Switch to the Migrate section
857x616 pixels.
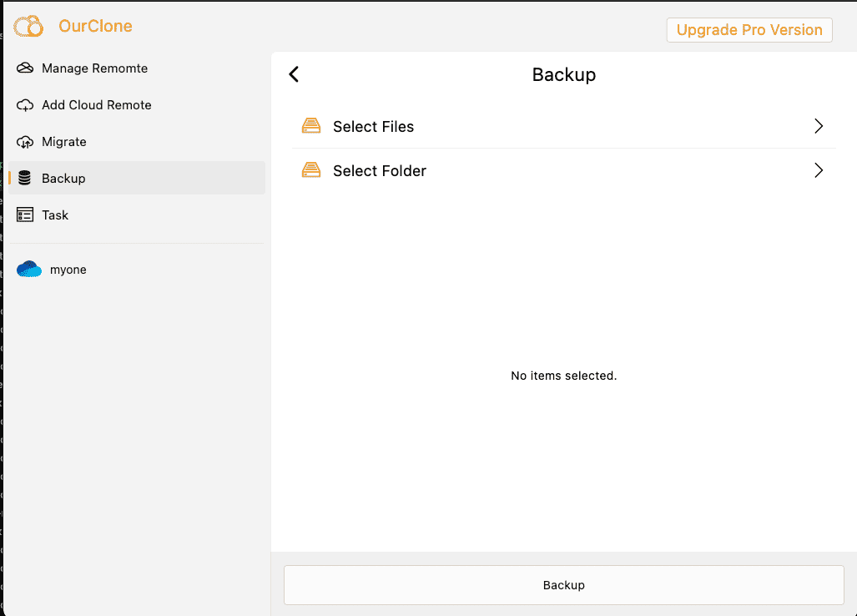click(x=137, y=142)
